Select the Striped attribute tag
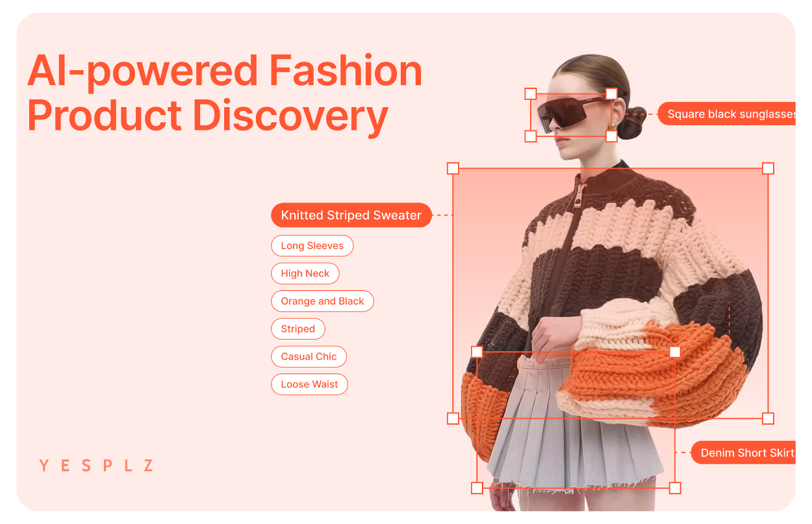Image resolution: width=812 pixels, height=524 pixels. [x=298, y=329]
